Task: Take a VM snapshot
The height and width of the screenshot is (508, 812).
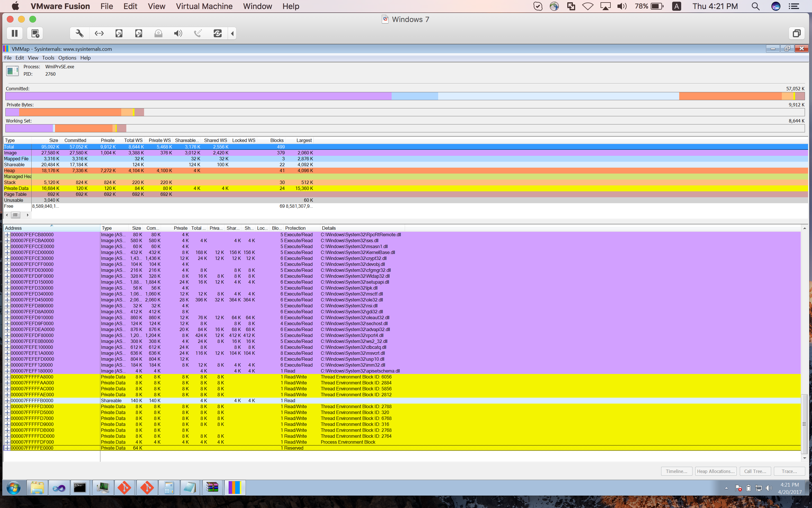Action: click(x=35, y=33)
